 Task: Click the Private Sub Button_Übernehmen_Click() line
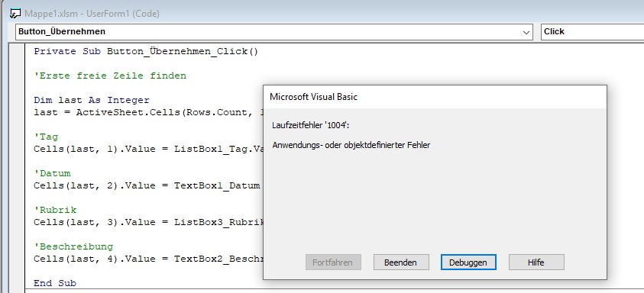pyautogui.click(x=146, y=51)
